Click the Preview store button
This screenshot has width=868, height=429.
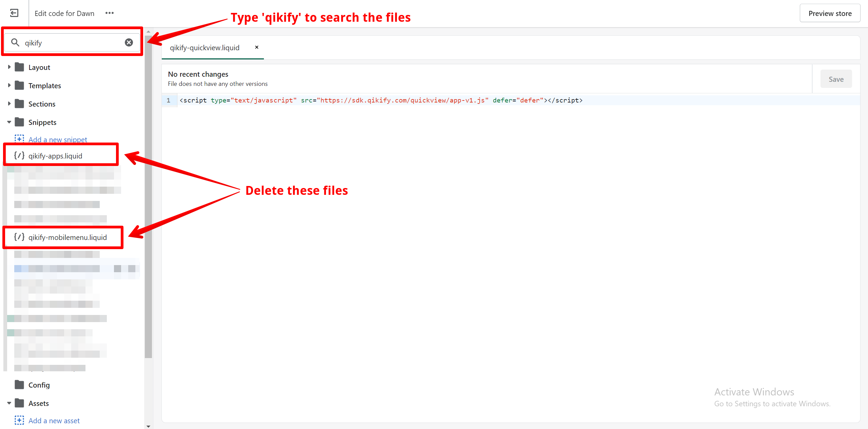pyautogui.click(x=830, y=13)
